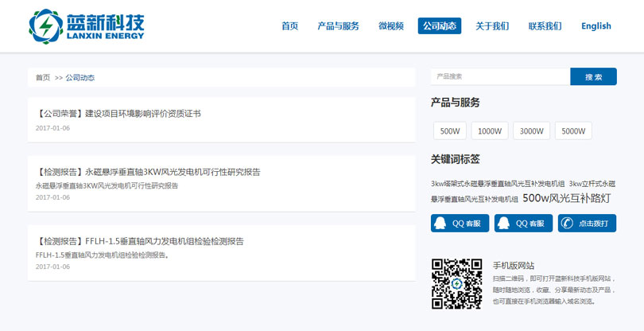This screenshot has height=331, width=644.
Task: Open the 产品与服务 navigation menu
Action: 338,26
